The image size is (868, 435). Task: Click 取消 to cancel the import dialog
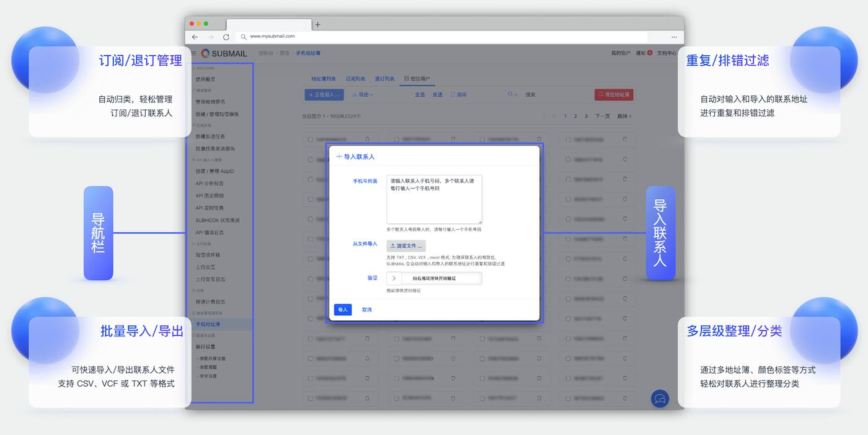[366, 309]
